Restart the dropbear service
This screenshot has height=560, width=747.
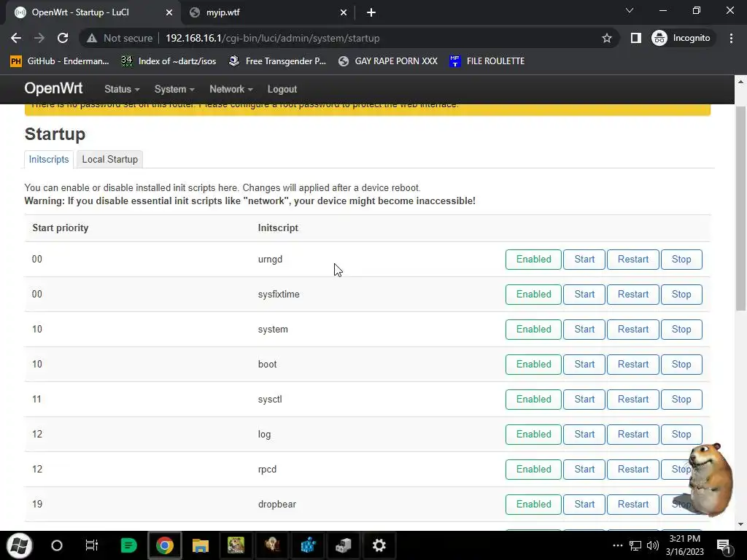click(x=633, y=505)
